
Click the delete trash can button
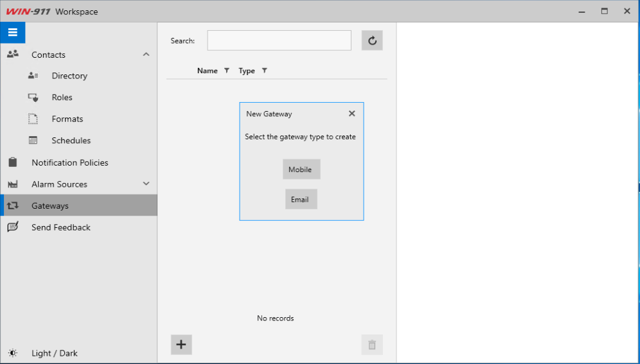372,345
